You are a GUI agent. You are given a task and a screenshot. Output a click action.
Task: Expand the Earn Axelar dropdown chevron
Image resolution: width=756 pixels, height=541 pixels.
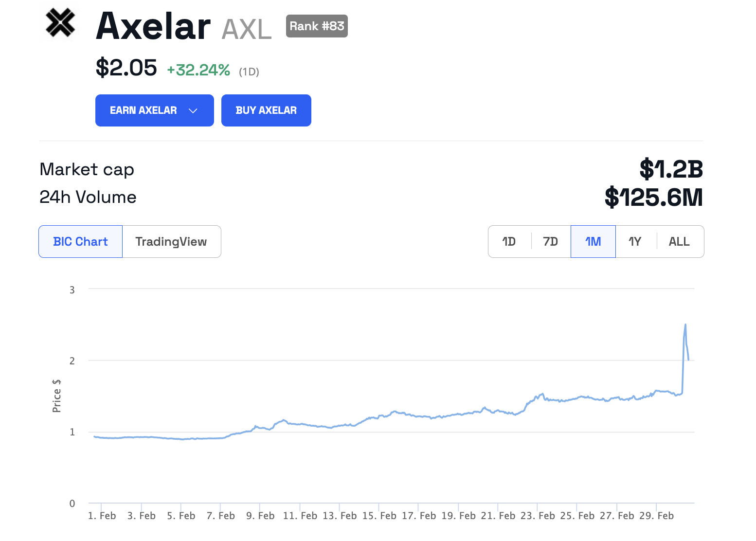tap(193, 111)
